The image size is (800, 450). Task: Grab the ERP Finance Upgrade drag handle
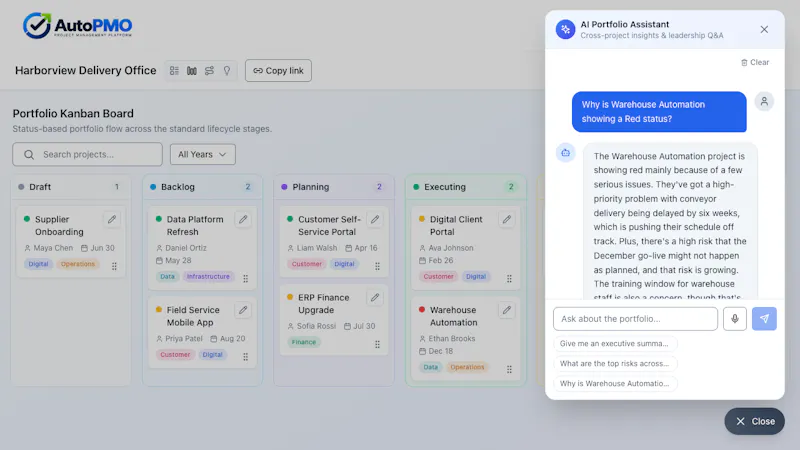click(378, 344)
